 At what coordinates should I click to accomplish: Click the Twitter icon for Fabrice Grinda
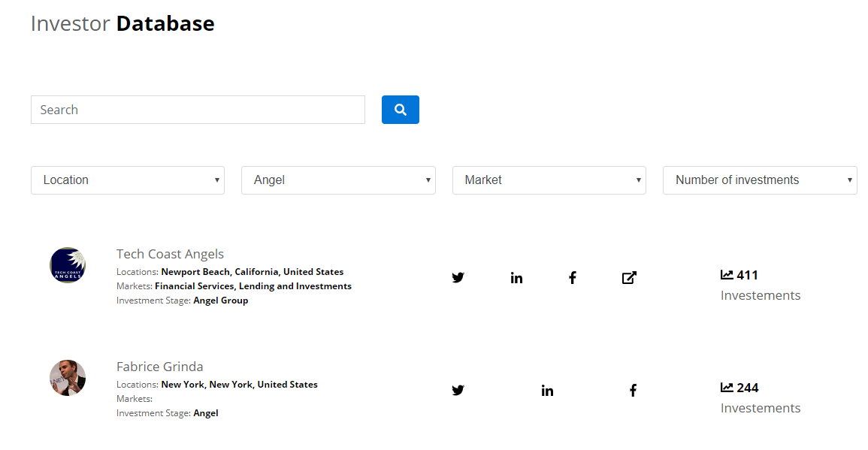click(x=458, y=390)
